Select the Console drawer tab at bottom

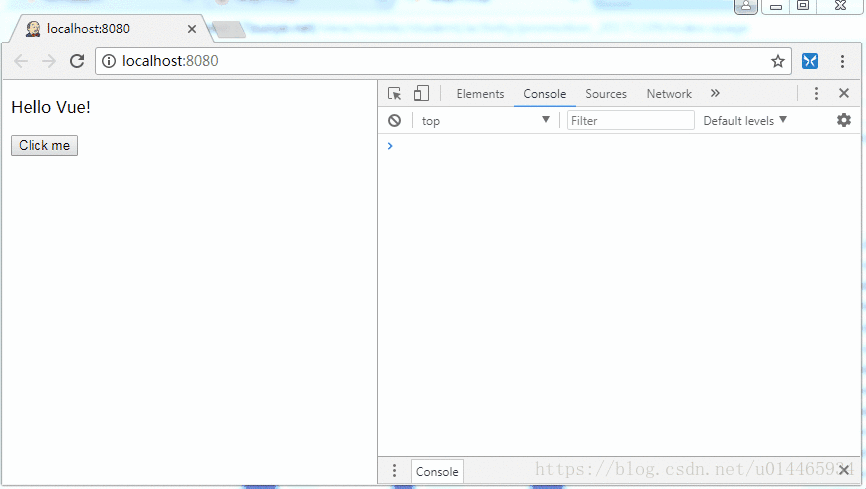(437, 471)
